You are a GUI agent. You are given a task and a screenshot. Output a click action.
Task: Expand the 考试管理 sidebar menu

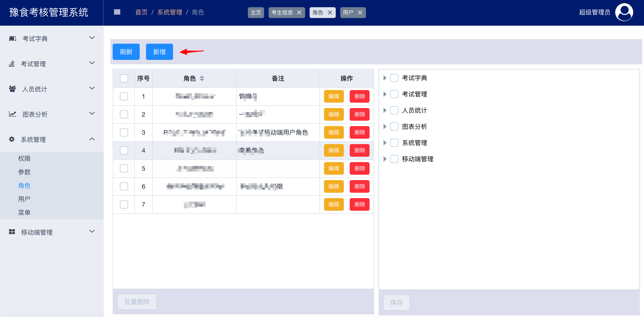click(x=92, y=63)
